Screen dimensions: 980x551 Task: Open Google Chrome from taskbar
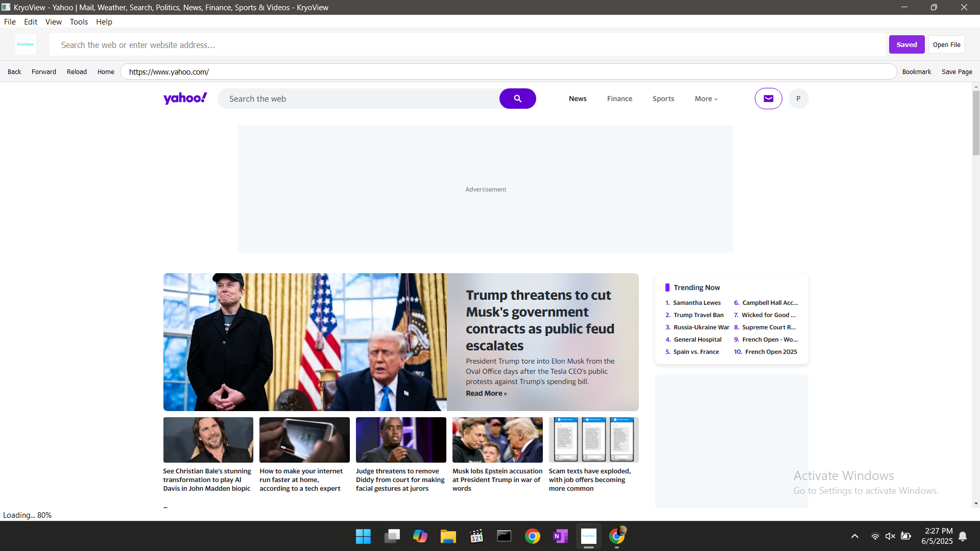click(x=532, y=536)
